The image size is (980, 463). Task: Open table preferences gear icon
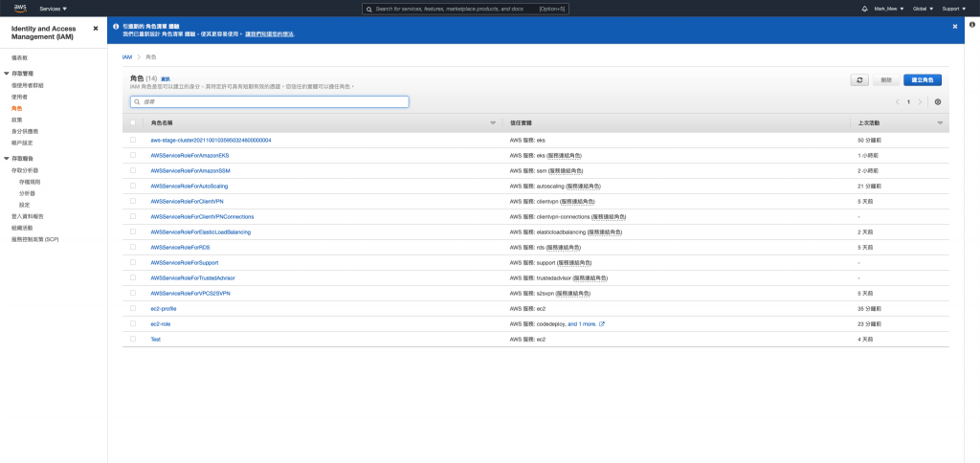point(938,101)
